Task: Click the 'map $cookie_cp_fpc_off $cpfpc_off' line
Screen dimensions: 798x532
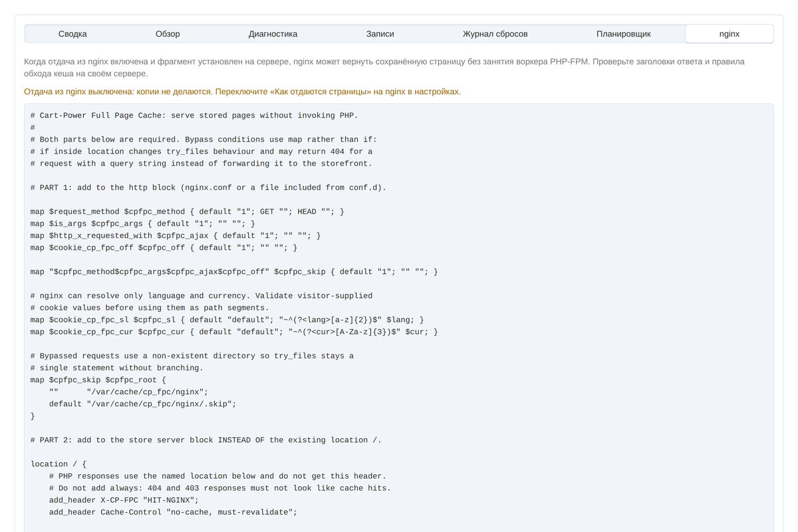Action: point(164,247)
